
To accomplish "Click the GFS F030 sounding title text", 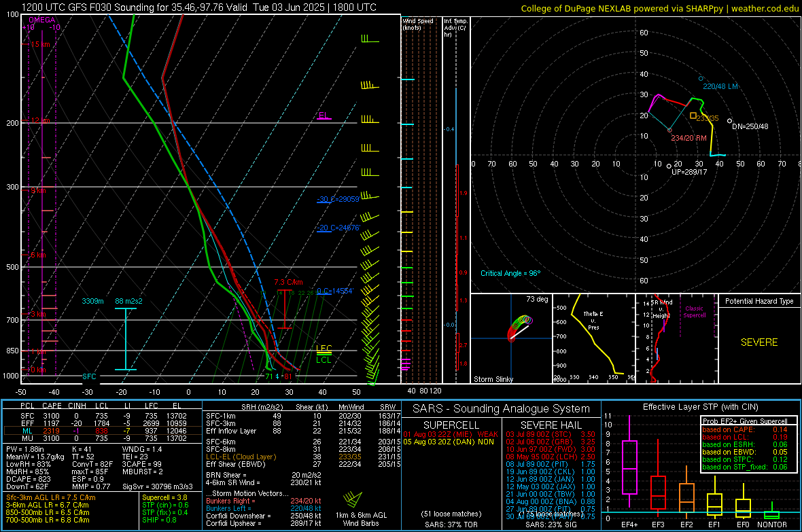I will pyautogui.click(x=199, y=7).
